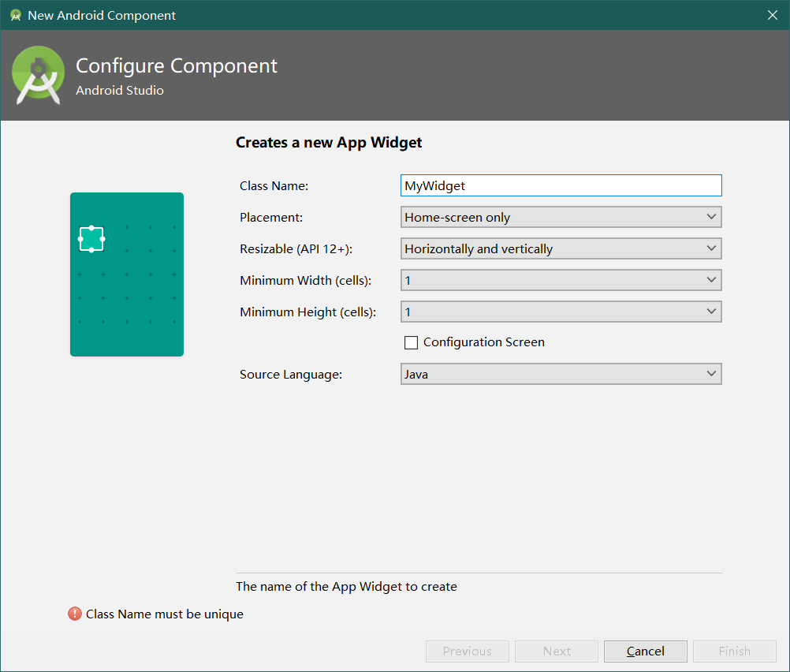The image size is (790, 672).
Task: Open the Resizable (API 12+) dropdown
Action: click(x=561, y=248)
